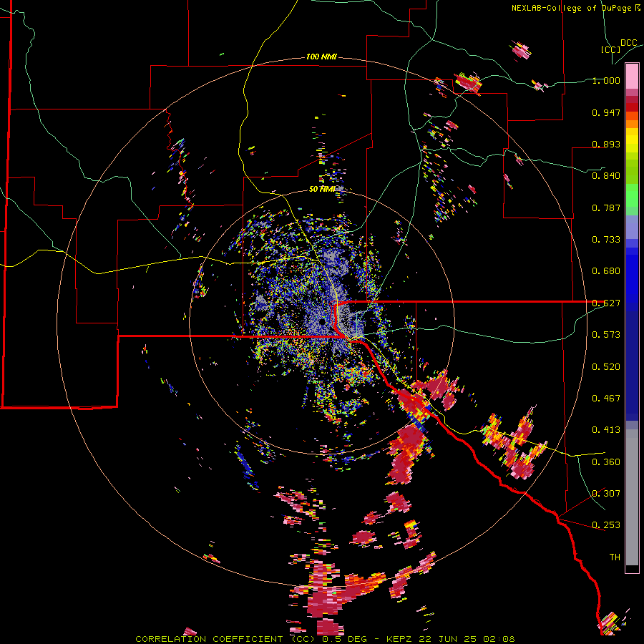This screenshot has height=644, width=644.
Task: Click the 50 NMI range ring label
Action: [322, 189]
